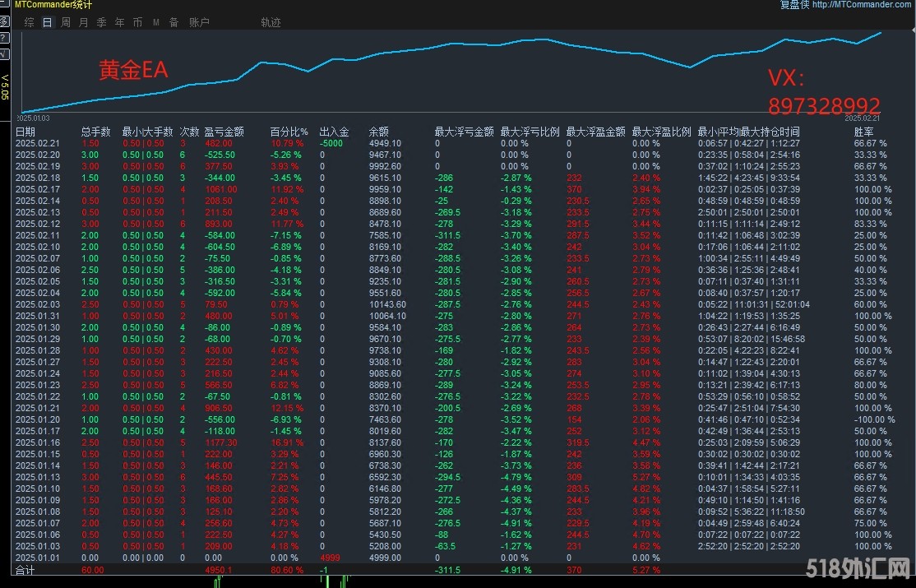This screenshot has width=916, height=588.
Task: Click the 胜率 column header
Action: [864, 132]
